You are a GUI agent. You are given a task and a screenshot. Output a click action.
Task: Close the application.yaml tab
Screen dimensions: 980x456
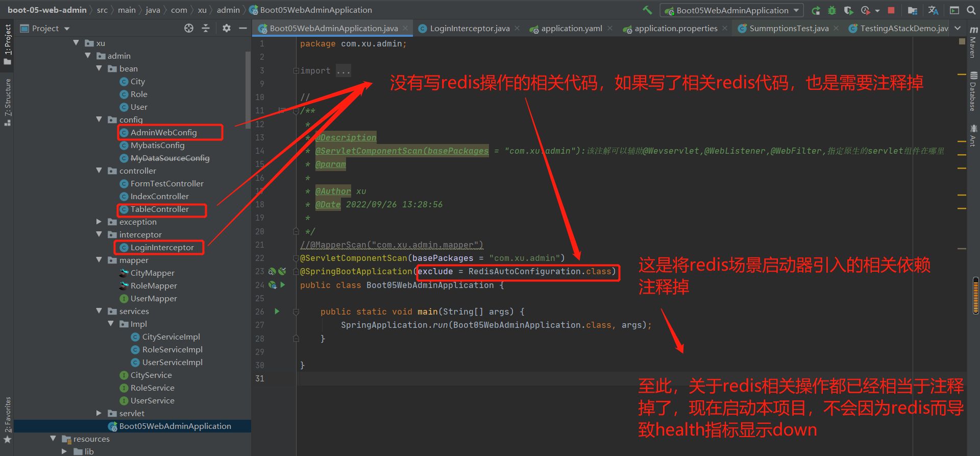pos(610,28)
